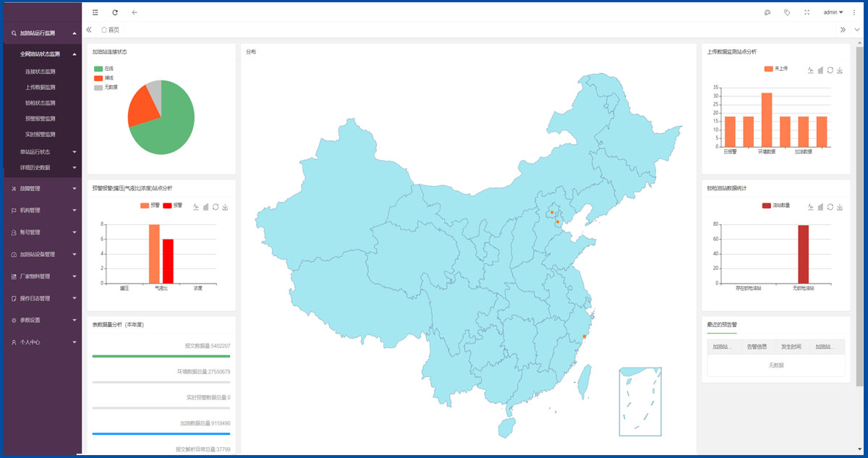868x458 pixels.
Task: Open the 首页 tab
Action: click(111, 30)
